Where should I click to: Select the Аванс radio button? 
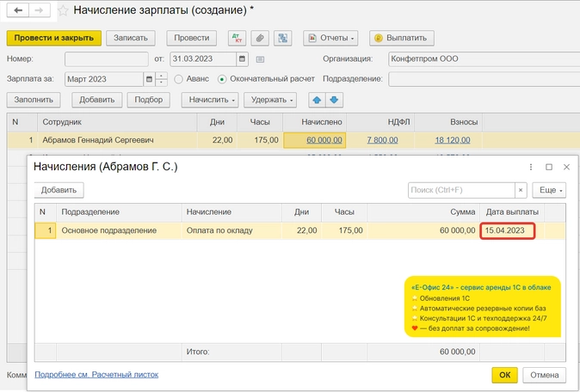[179, 79]
